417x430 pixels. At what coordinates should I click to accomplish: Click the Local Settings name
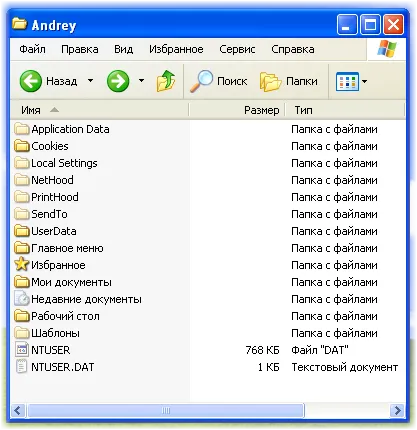(64, 163)
